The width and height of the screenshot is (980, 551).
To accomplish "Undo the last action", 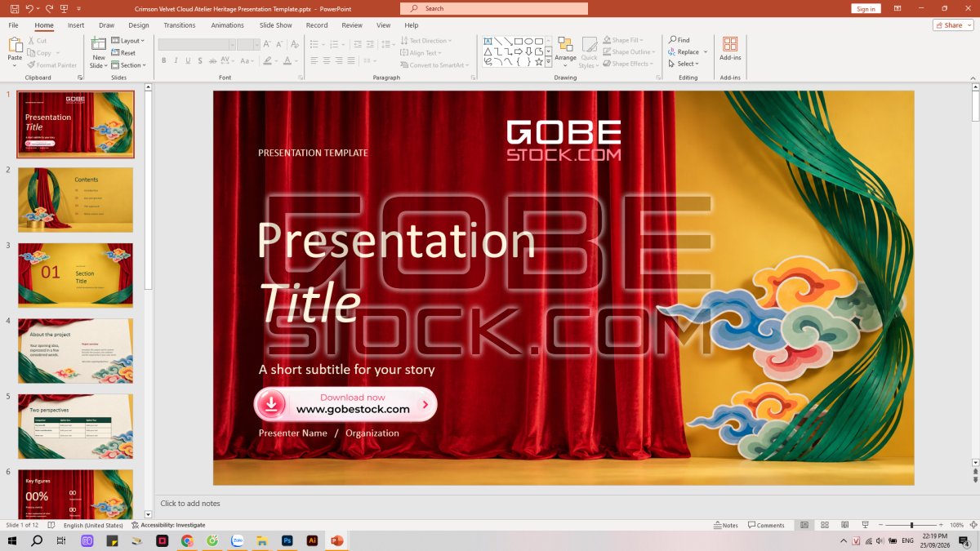I will point(29,8).
